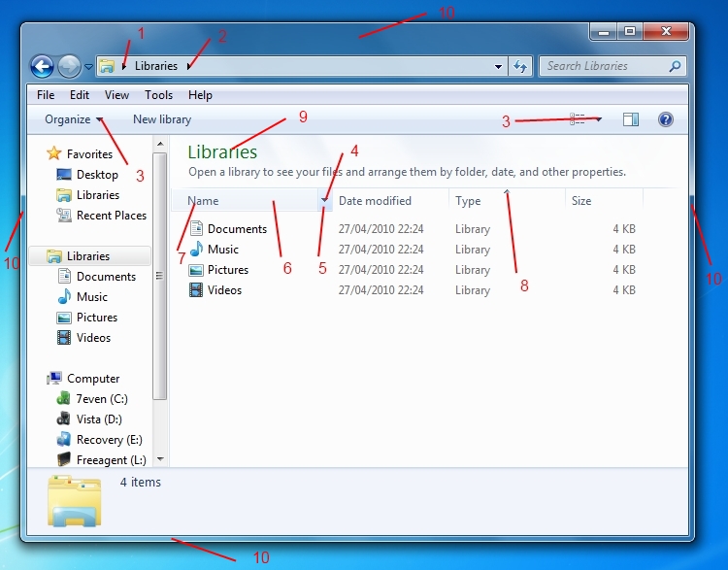Open Desktop under Favorites
This screenshot has width=728, height=570.
(97, 175)
